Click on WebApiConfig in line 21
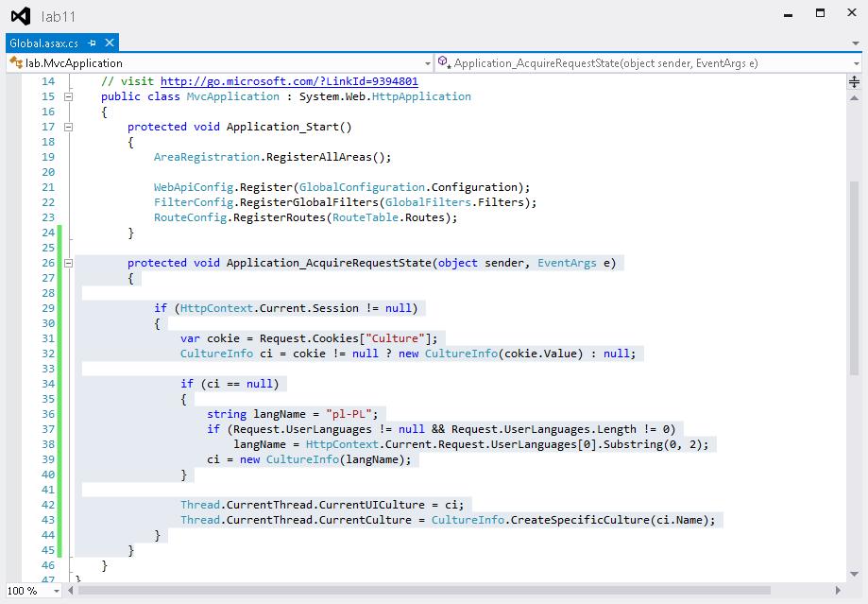This screenshot has height=604, width=868. pos(194,187)
